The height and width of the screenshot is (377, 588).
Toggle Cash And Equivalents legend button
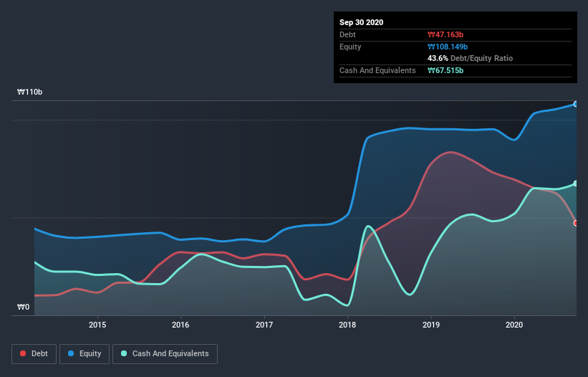point(165,354)
